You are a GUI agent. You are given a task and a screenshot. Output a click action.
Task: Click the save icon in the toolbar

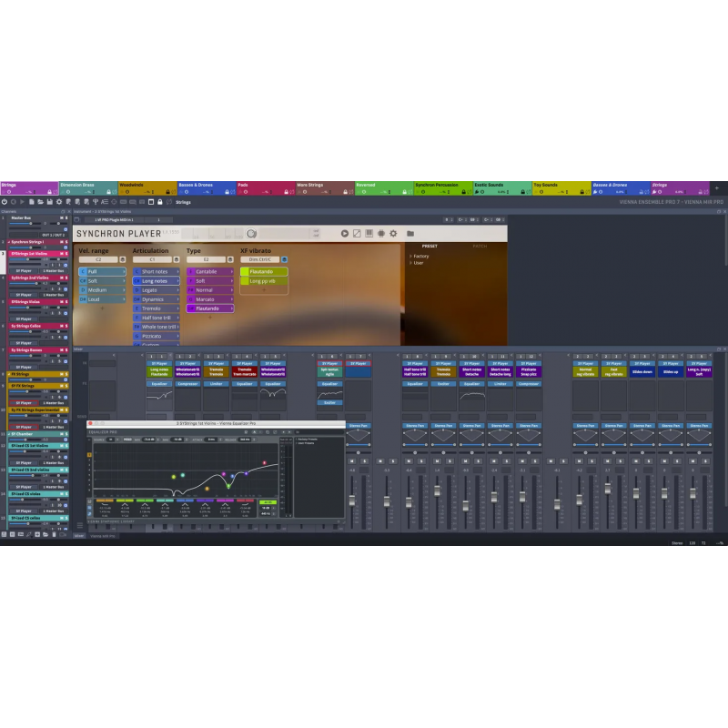(49, 204)
